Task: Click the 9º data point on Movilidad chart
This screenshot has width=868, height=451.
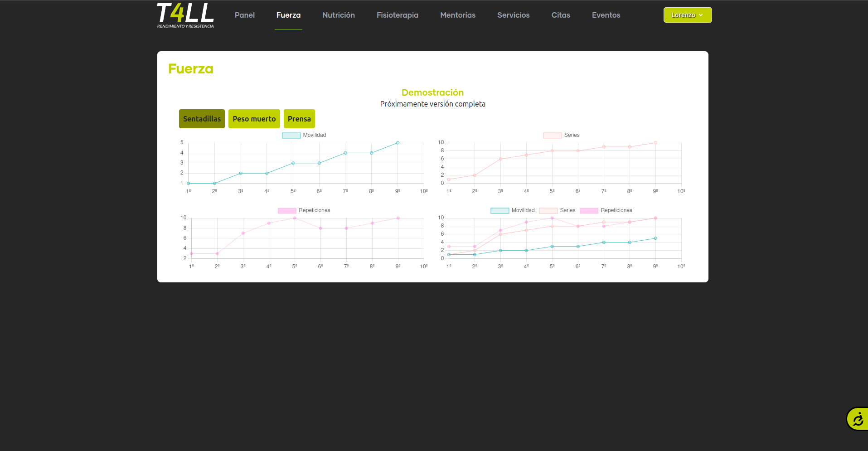Action: click(398, 143)
